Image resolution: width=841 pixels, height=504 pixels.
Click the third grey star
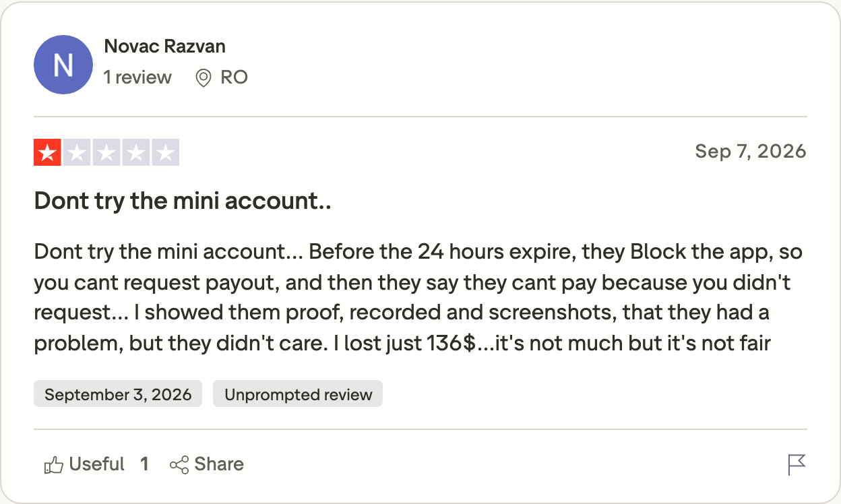106,153
